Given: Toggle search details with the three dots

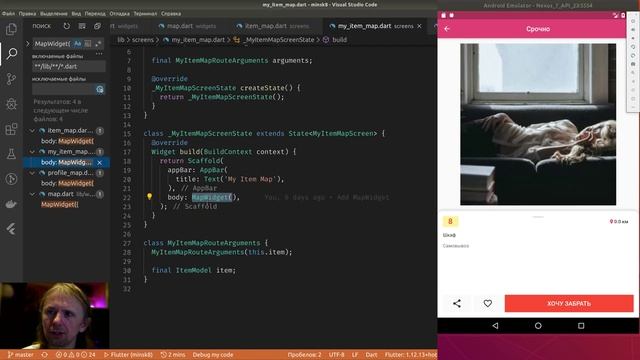Looking at the screenshot, I should (x=99, y=53).
